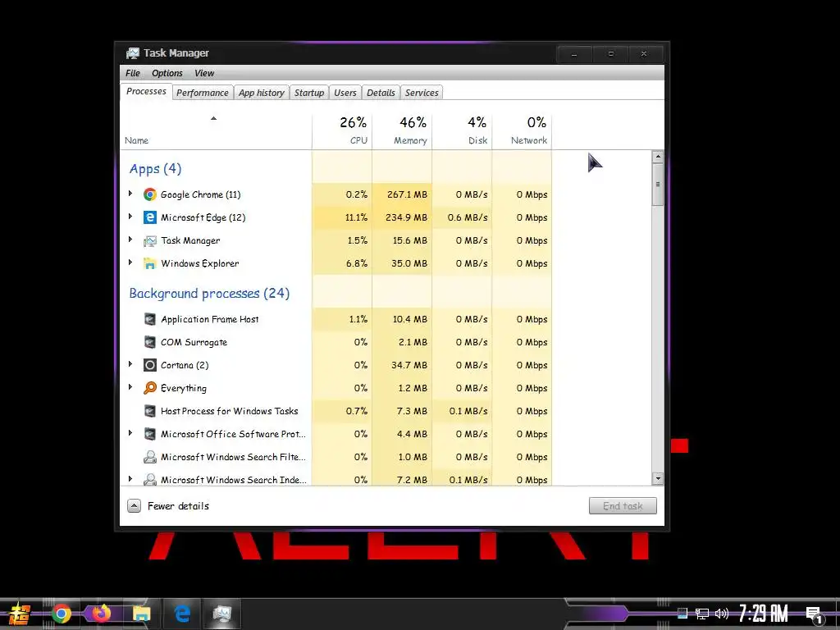Click the End task button
The height and width of the screenshot is (630, 840).
coord(623,505)
